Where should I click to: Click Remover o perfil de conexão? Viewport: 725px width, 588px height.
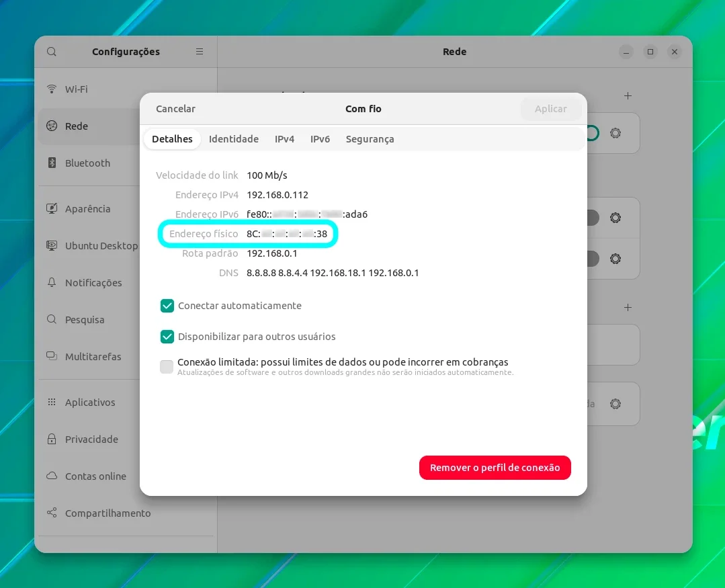pyautogui.click(x=495, y=468)
